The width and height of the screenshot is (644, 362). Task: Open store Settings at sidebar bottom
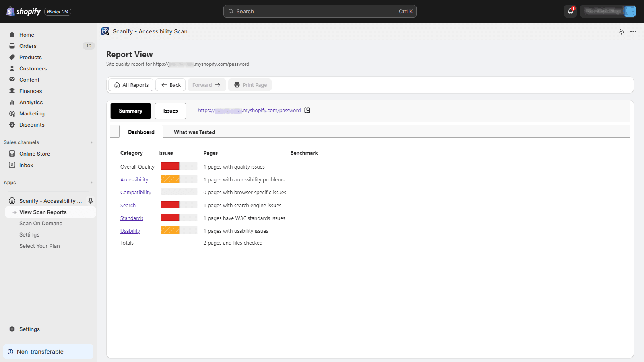pyautogui.click(x=29, y=329)
